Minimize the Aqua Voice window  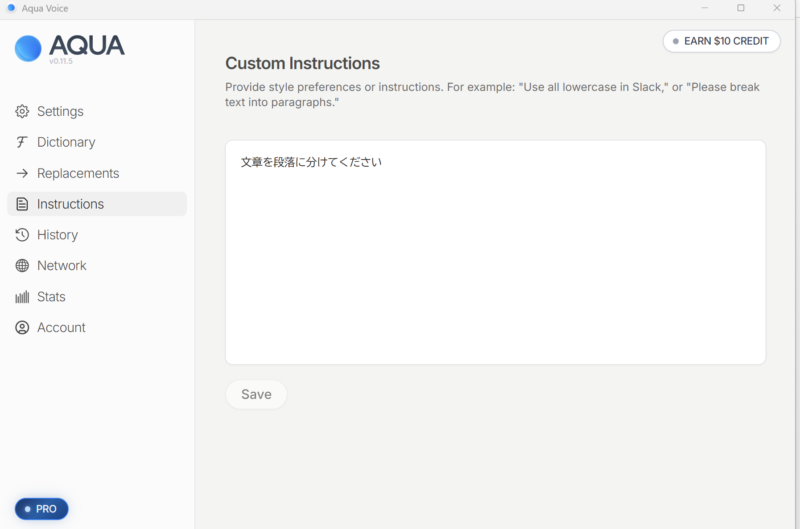[705, 8]
